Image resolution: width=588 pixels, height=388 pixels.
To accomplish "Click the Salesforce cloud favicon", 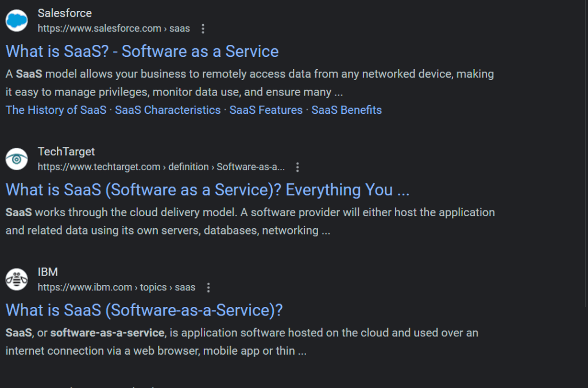I will click(x=17, y=20).
